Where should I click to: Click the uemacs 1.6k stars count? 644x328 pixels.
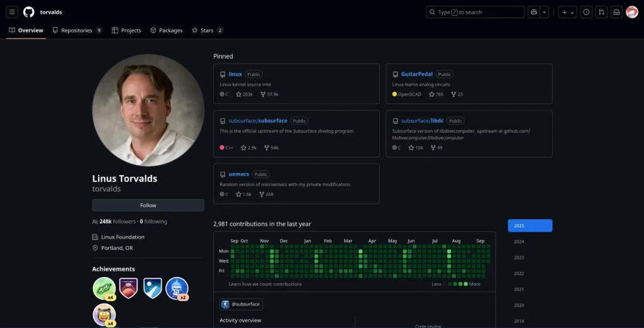(244, 195)
